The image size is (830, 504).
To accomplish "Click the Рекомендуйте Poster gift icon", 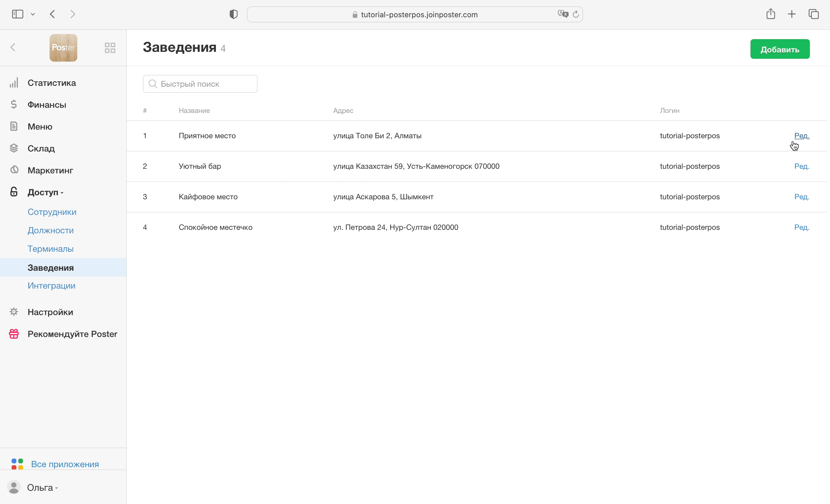I will click(14, 334).
